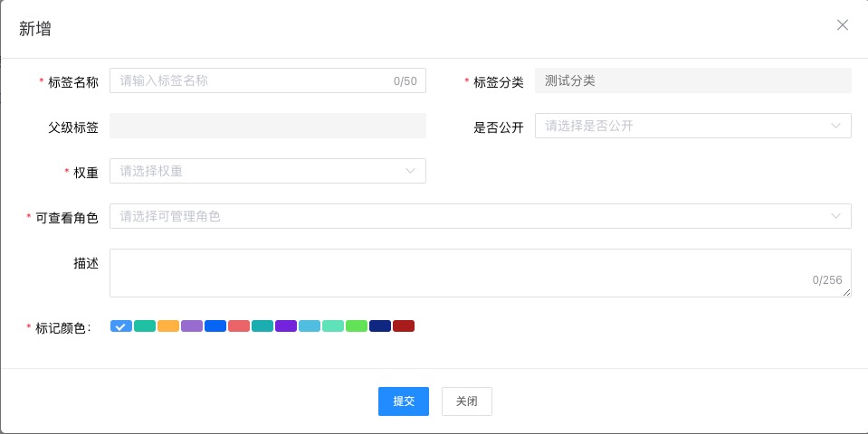
Task: Select the coral red color swatch
Action: coord(239,326)
